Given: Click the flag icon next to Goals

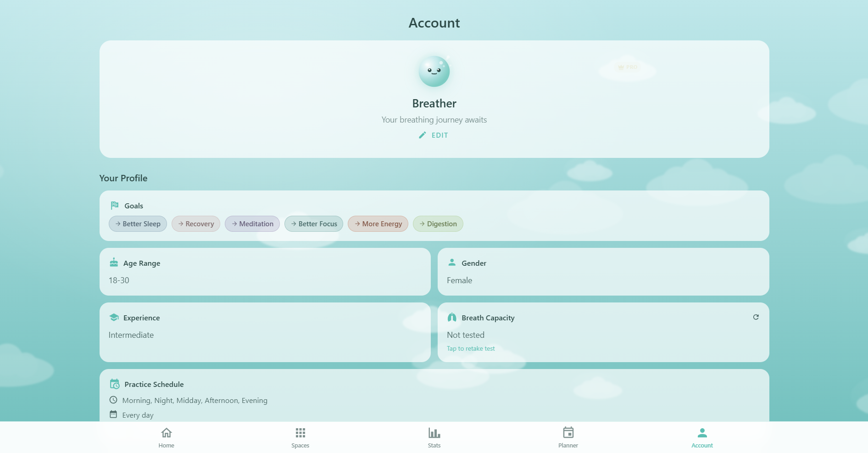Looking at the screenshot, I should point(114,205).
